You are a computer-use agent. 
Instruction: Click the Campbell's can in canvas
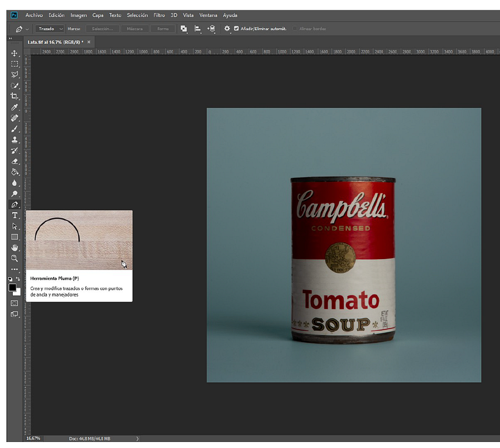(x=343, y=260)
